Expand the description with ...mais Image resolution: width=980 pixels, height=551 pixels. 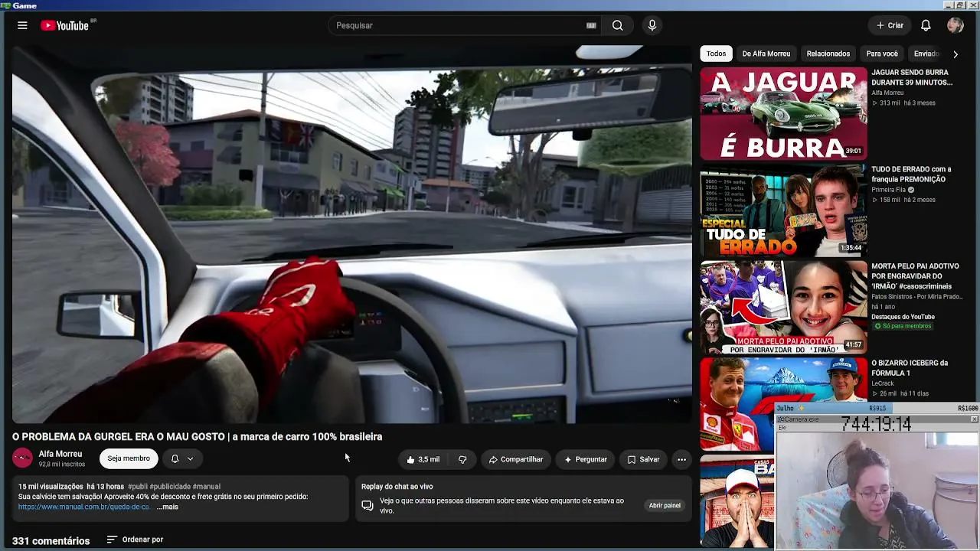coord(167,507)
